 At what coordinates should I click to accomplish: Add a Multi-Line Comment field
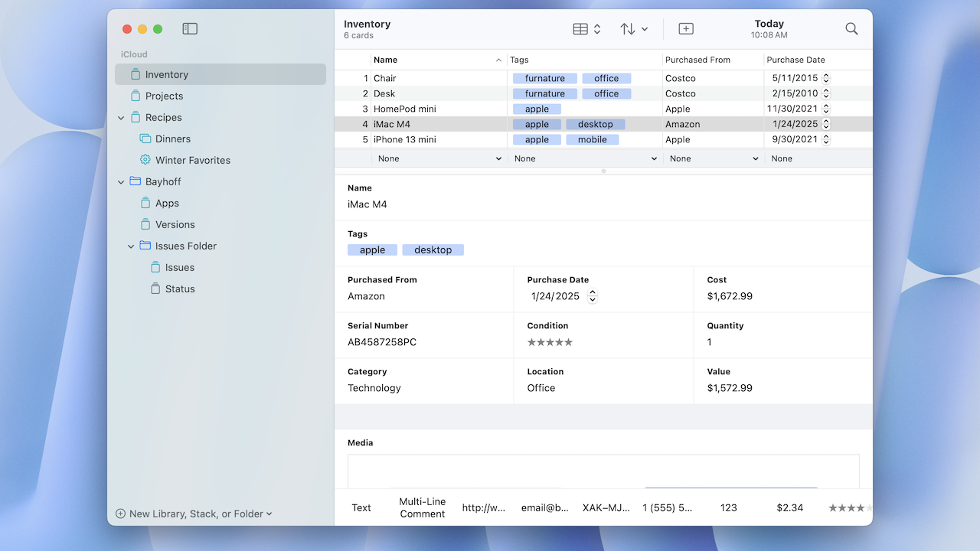(x=423, y=507)
